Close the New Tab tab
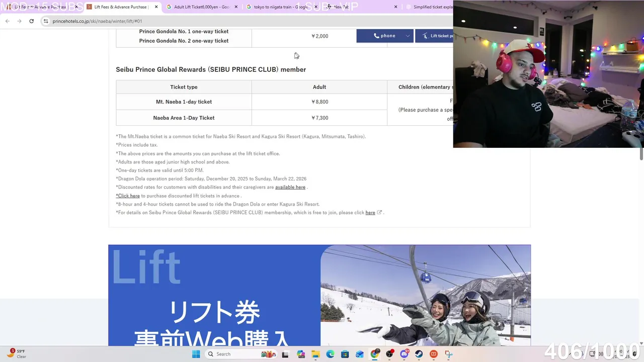This screenshot has width=644, height=362. coord(395,7)
